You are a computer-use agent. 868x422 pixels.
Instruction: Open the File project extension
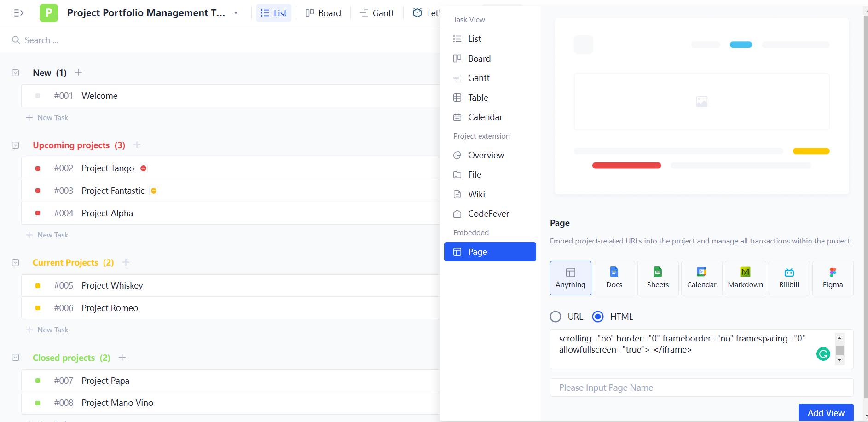474,174
